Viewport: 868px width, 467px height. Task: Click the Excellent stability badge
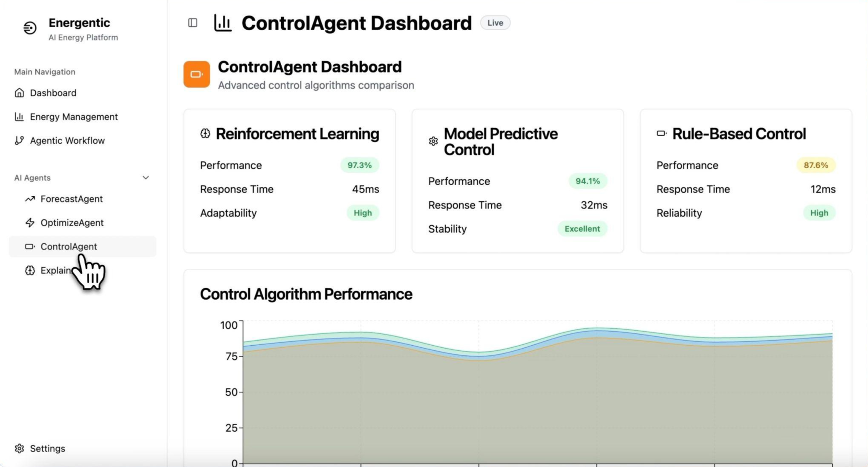582,229
